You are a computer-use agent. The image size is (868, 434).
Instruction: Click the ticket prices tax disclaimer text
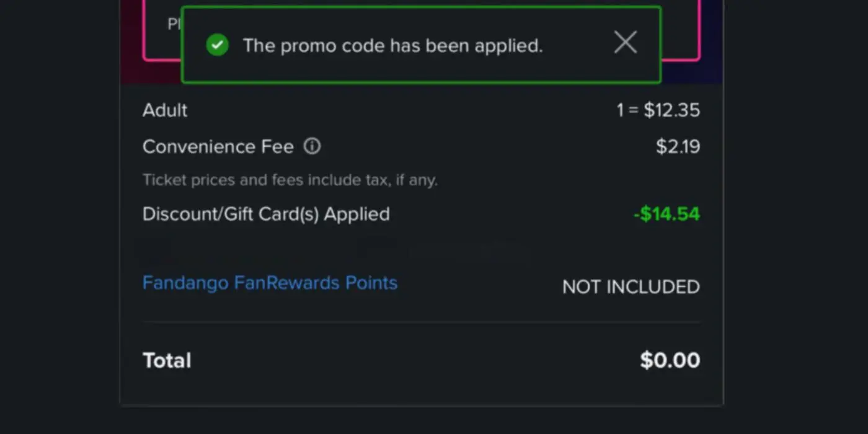[290, 180]
